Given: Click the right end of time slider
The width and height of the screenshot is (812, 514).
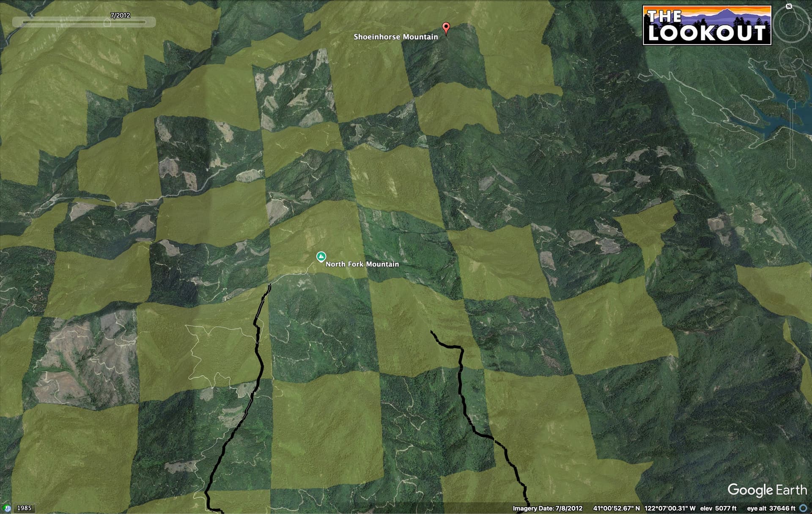Looking at the screenshot, I should coord(144,22).
